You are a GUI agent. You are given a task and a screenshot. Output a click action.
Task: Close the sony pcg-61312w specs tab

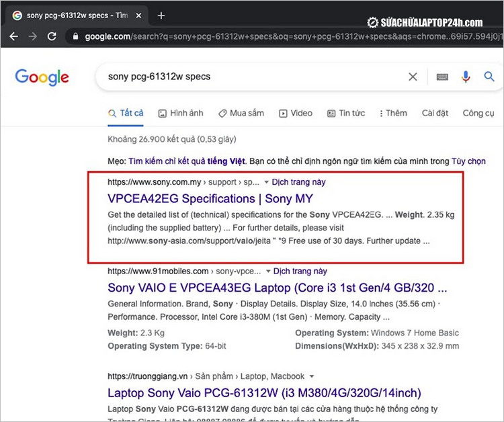point(138,15)
